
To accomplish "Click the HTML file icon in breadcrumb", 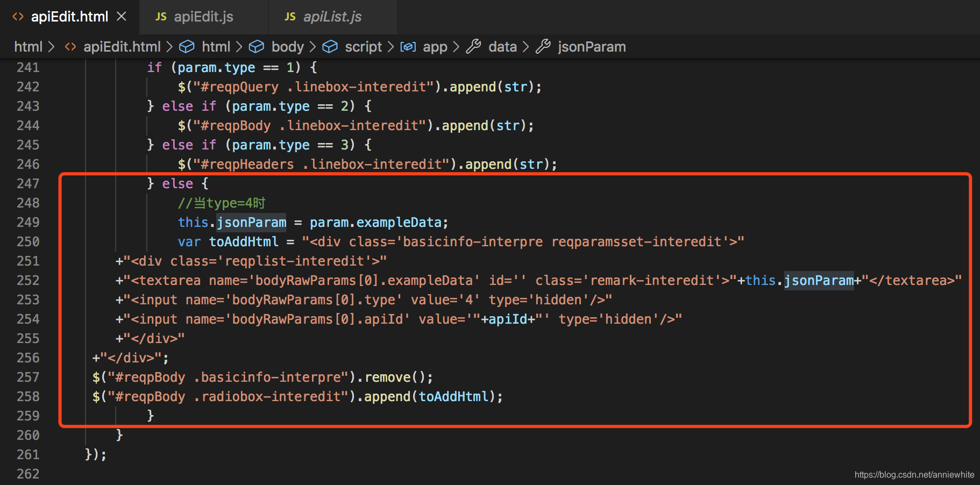I will (70, 47).
